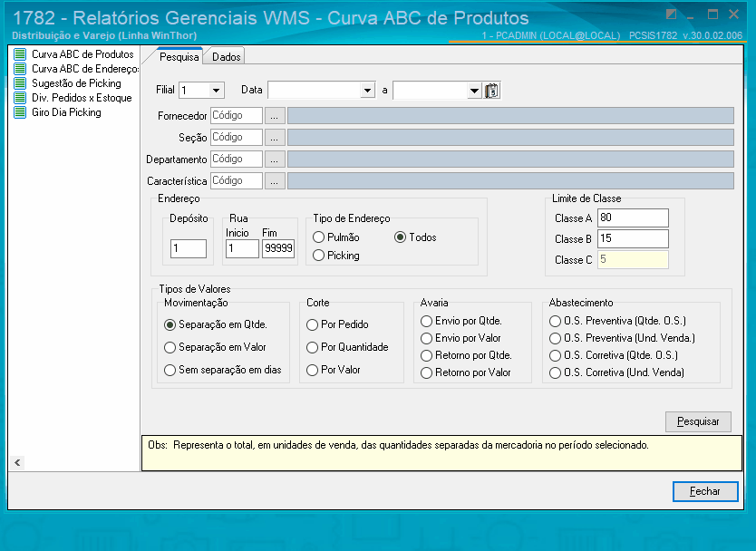Viewport: 756px width, 551px height.
Task: Expand the end date dropdown
Action: [474, 90]
